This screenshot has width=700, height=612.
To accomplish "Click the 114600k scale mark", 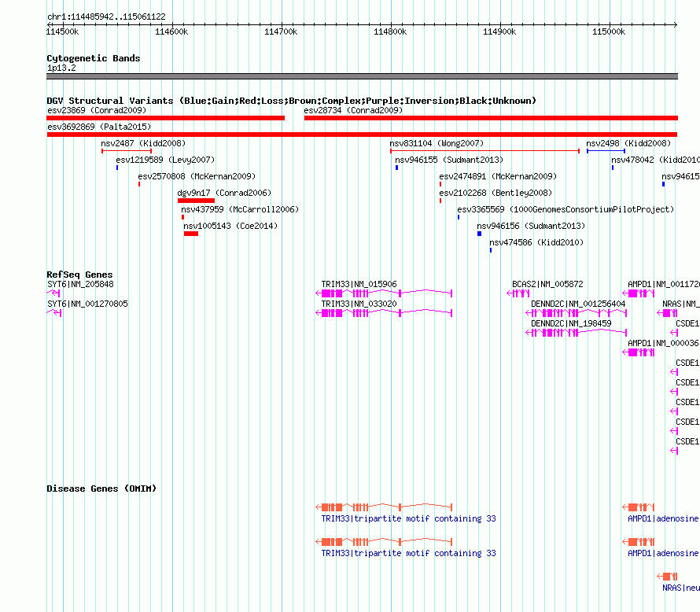I will point(171,31).
